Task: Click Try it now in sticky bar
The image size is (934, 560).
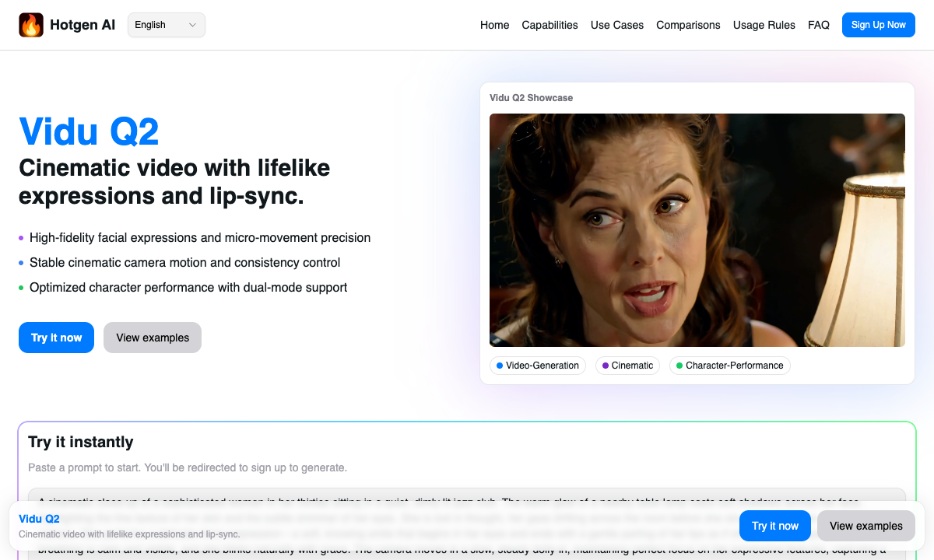Action: [774, 526]
